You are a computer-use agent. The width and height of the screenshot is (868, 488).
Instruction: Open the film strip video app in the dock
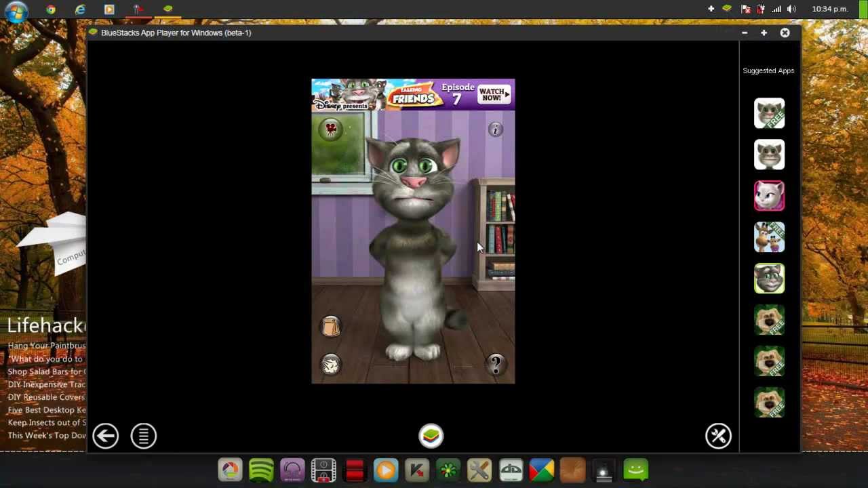pos(323,470)
